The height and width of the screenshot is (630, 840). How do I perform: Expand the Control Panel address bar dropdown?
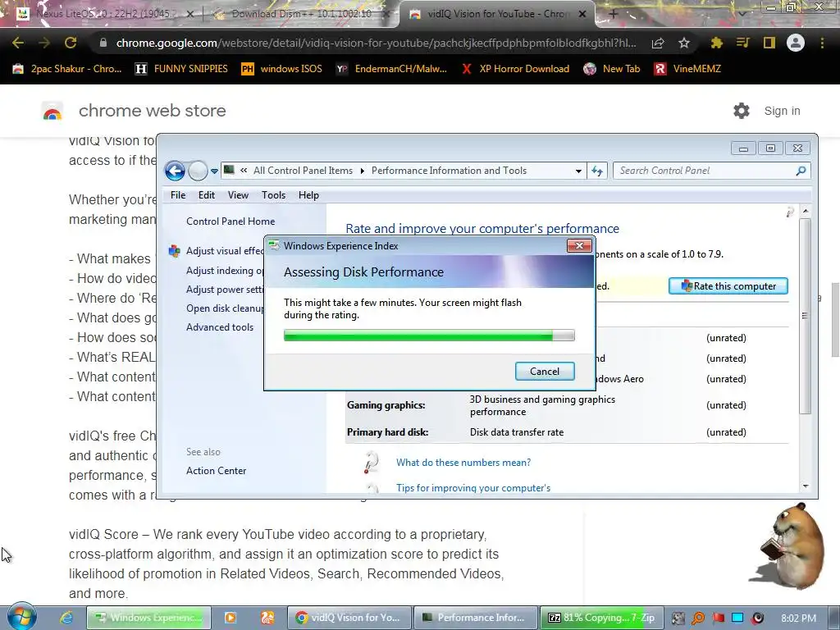(578, 171)
